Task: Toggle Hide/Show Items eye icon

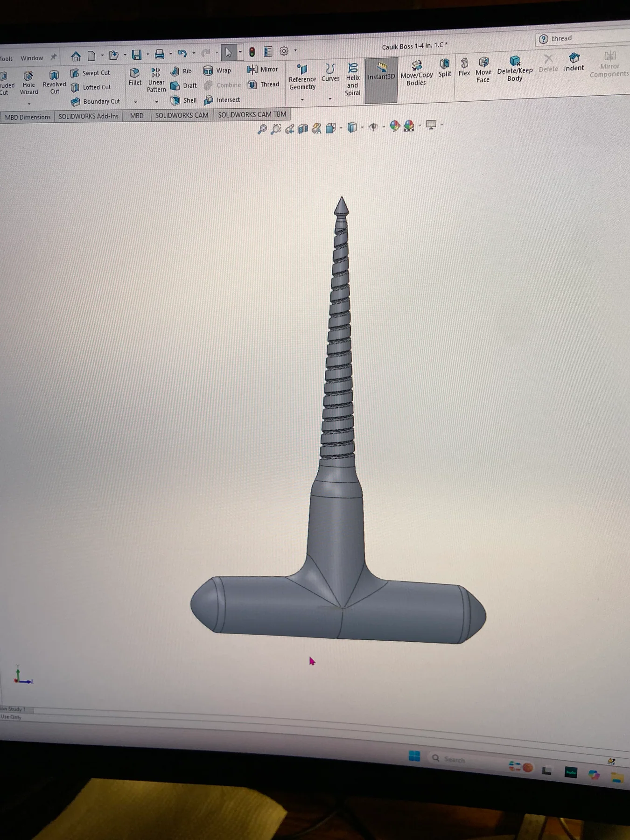Action: [x=373, y=126]
